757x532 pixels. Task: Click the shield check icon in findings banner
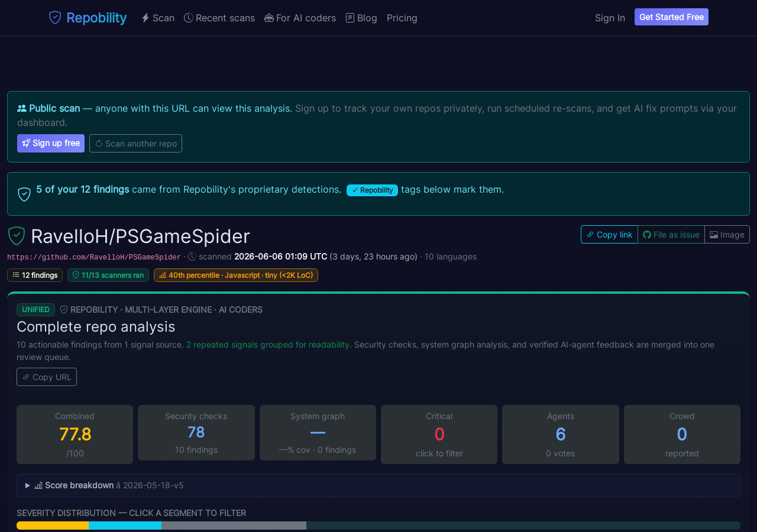(x=24, y=194)
